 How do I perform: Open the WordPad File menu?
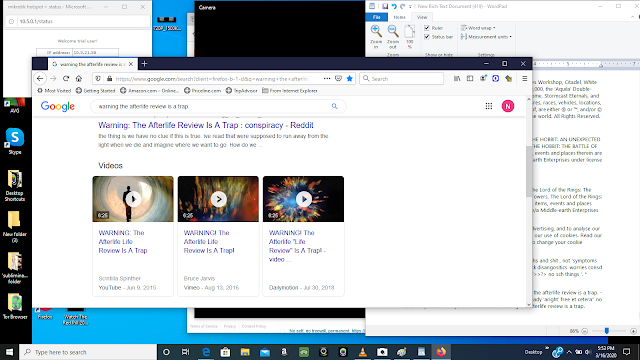[377, 17]
